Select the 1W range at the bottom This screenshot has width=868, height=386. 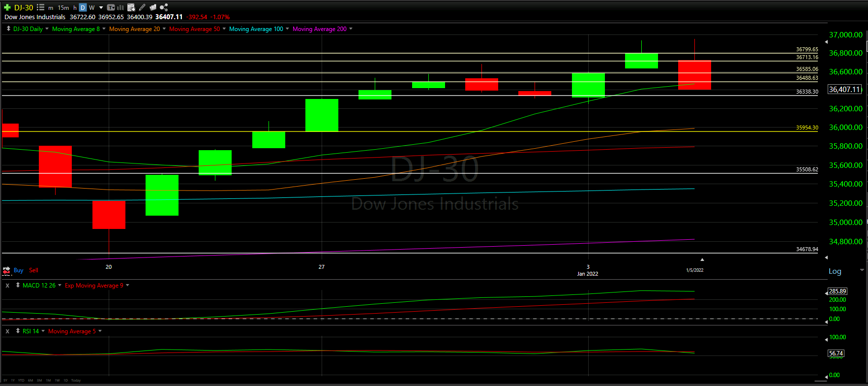pyautogui.click(x=57, y=381)
